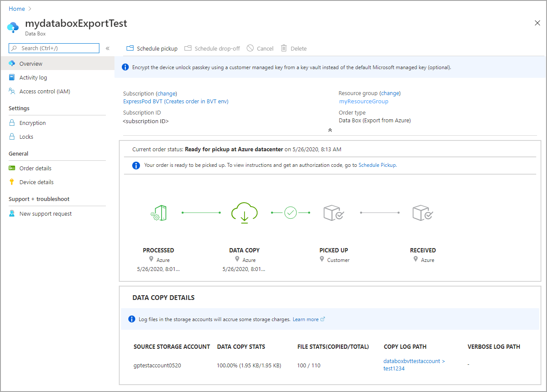Select the Overview sidebar icon
This screenshot has width=547, height=392.
pos(12,63)
